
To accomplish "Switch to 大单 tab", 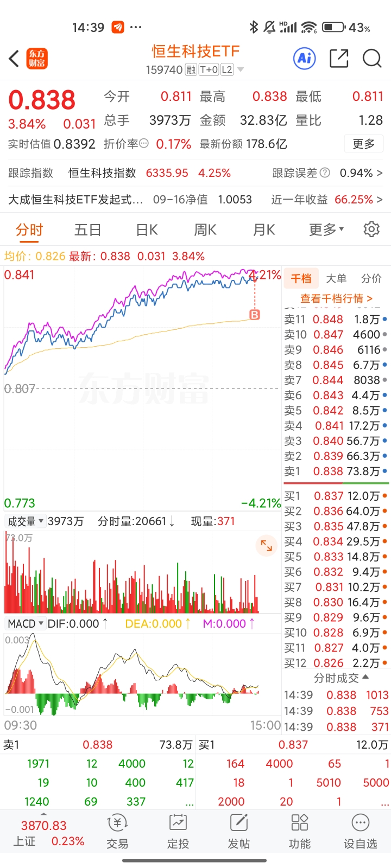I will [336, 279].
